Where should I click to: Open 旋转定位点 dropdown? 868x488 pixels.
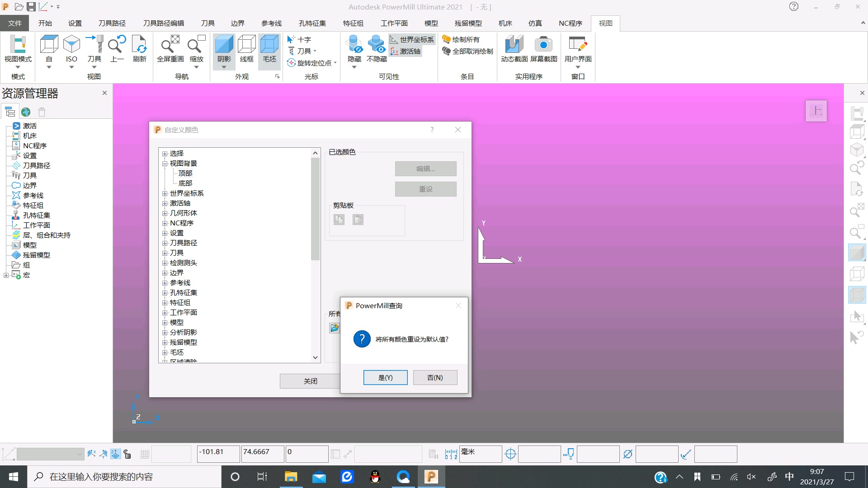tap(335, 63)
